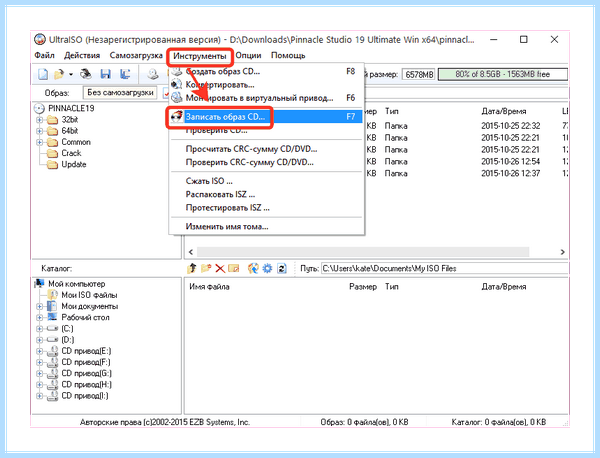Click the refresh icon in catalog toolbar

[282, 269]
